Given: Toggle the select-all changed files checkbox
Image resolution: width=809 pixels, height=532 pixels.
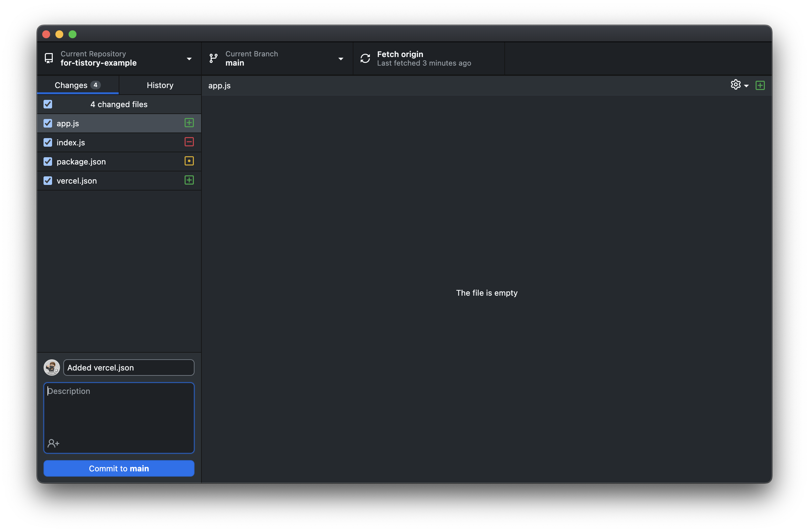Looking at the screenshot, I should 48,104.
